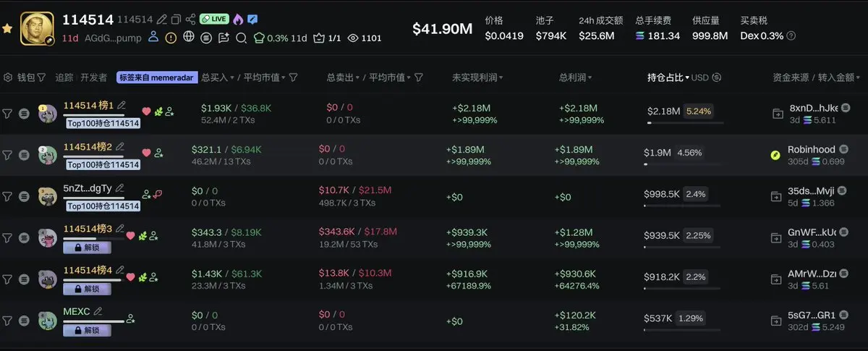
Task: Toggle the USD unit switch by 持仓占比
Action: coord(717,77)
